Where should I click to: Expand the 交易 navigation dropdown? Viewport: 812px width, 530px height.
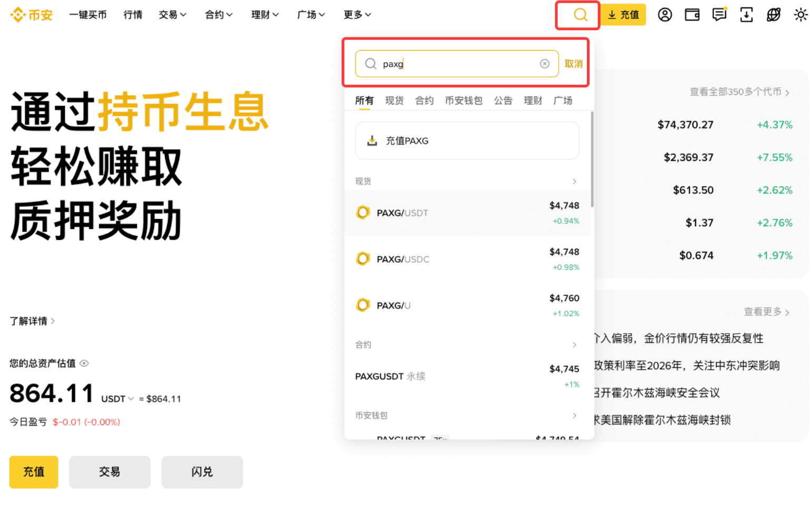click(x=172, y=15)
